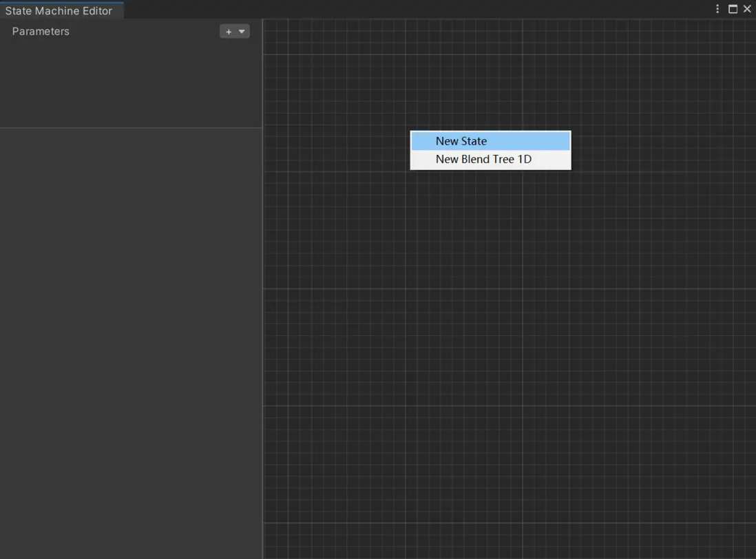Open the window's three-dot options menu
756x559 pixels.
pyautogui.click(x=717, y=9)
